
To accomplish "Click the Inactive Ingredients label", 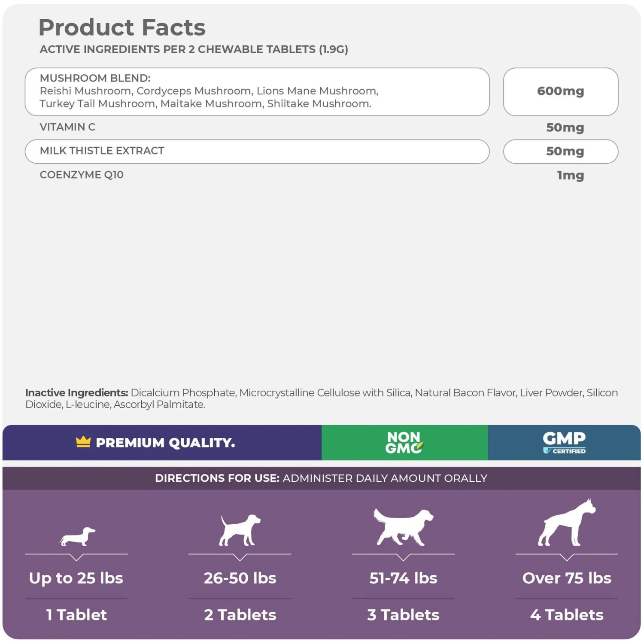I will tap(77, 393).
